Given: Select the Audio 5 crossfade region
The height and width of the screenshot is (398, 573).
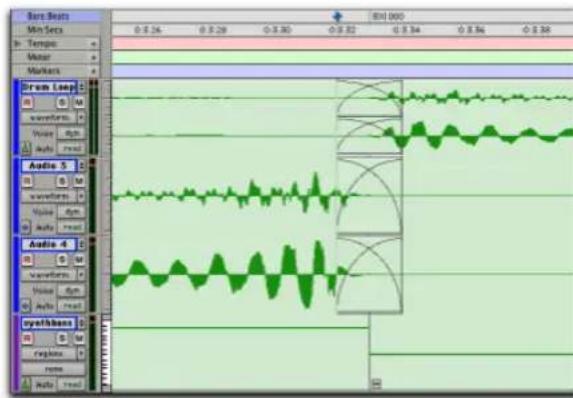Looking at the screenshot, I should pyautogui.click(x=369, y=195).
